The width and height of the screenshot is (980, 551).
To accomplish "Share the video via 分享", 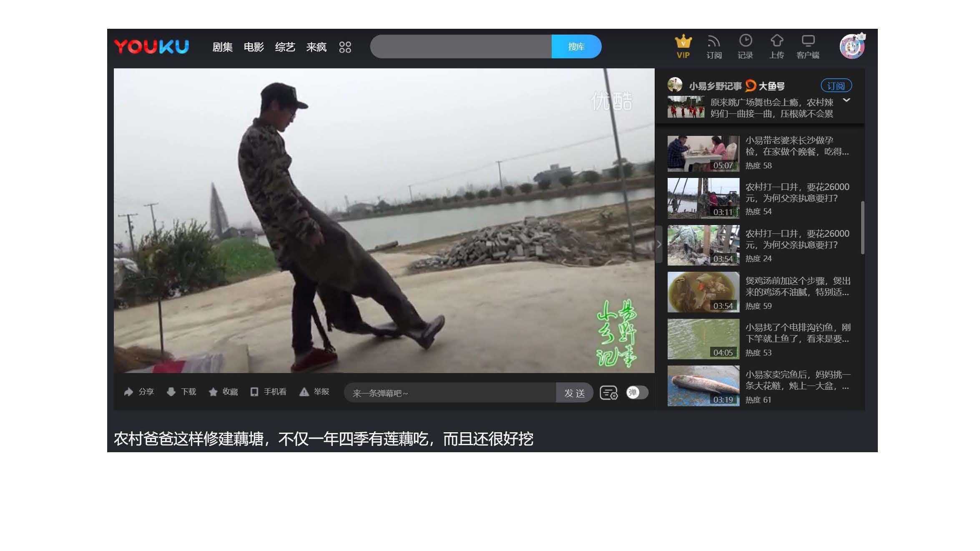I will tap(139, 392).
